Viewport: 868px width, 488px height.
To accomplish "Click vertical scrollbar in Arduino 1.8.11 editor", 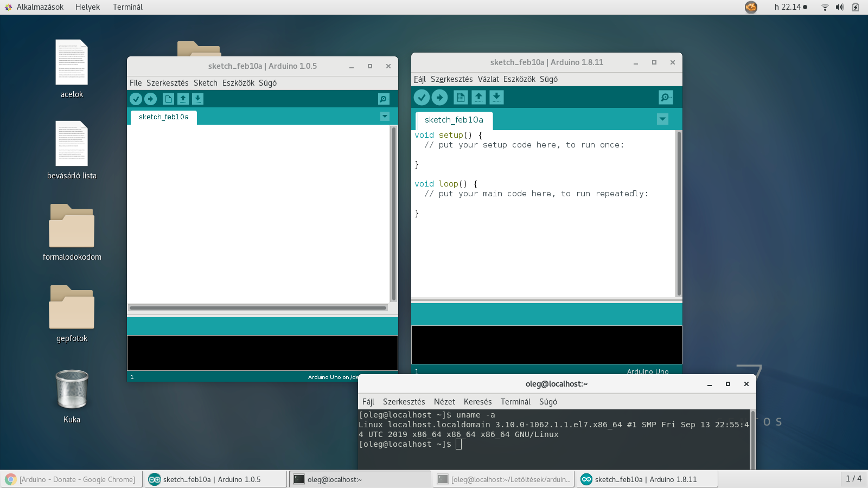I will click(x=679, y=214).
